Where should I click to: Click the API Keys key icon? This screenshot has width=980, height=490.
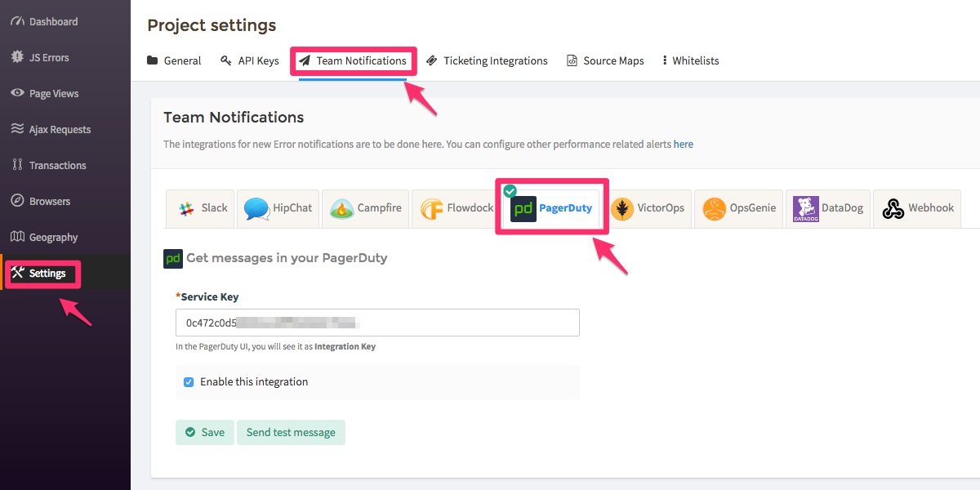click(226, 60)
